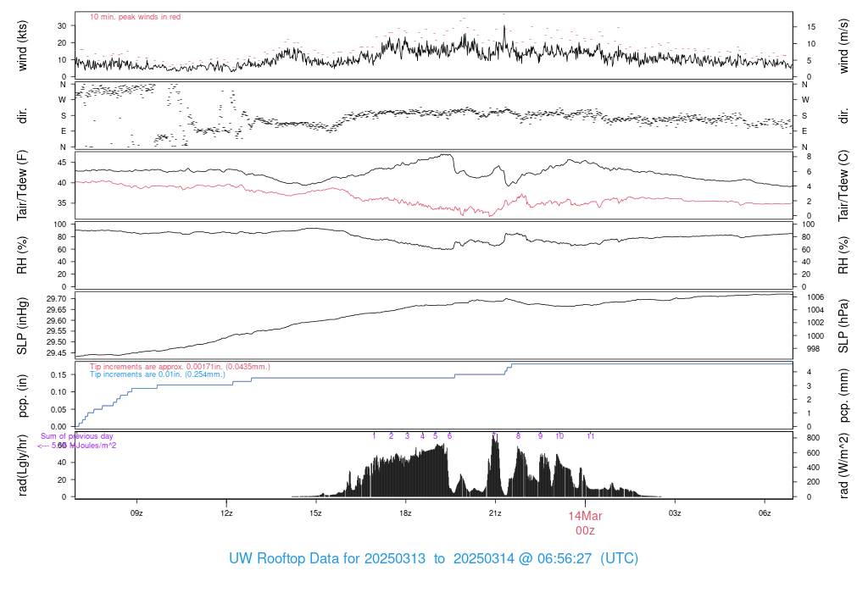Click the 12z time axis label
Viewport: 868px width, 593px height.
point(226,513)
